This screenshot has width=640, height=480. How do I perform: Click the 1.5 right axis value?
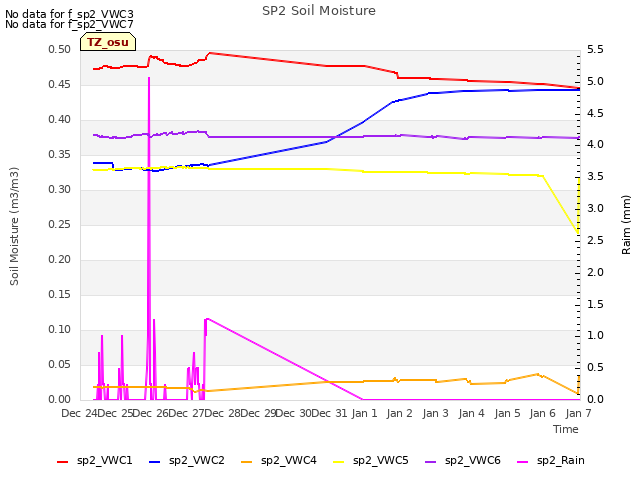coord(595,304)
